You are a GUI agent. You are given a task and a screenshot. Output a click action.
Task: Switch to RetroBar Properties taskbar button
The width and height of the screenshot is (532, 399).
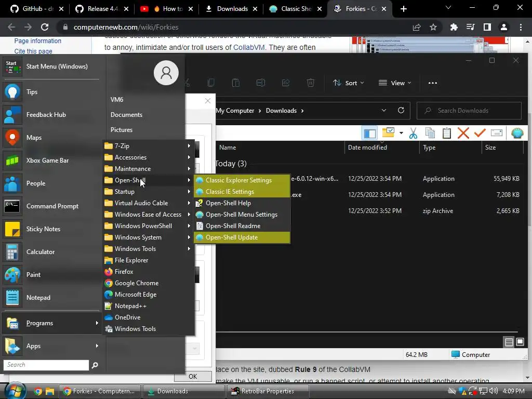(x=268, y=391)
